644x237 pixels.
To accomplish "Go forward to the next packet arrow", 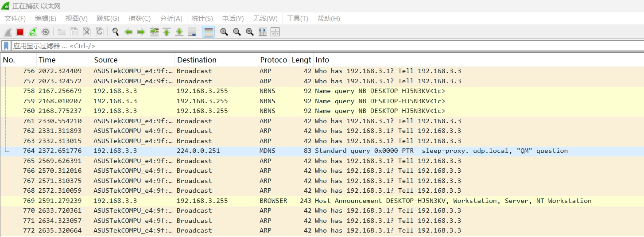I will pos(141,32).
